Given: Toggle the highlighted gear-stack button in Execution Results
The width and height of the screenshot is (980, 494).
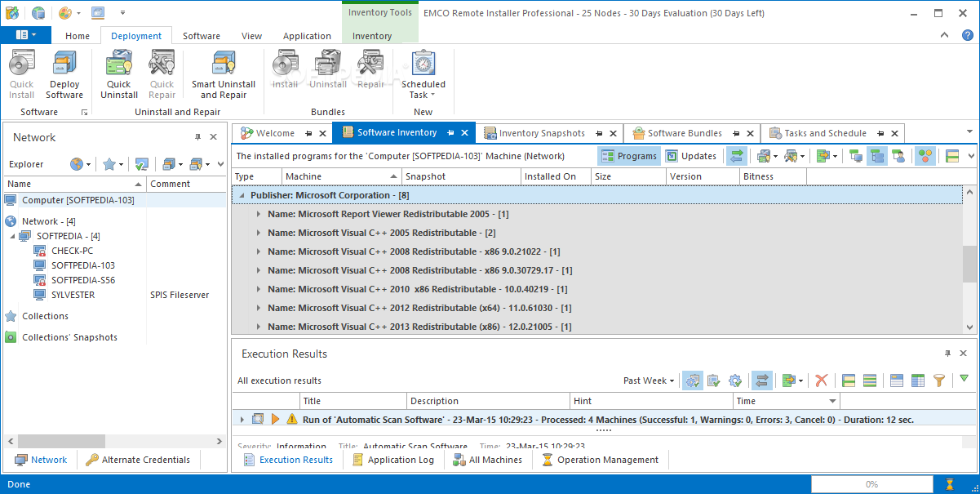Looking at the screenshot, I should 693,381.
